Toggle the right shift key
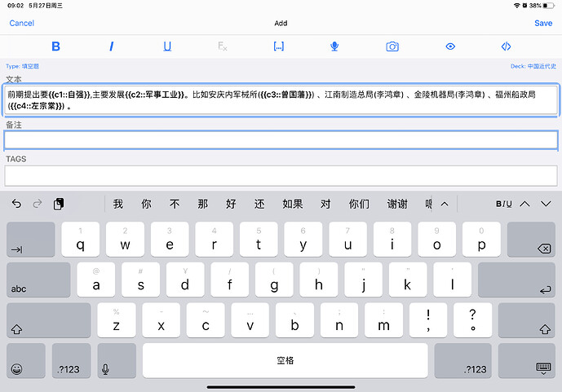This screenshot has height=392, width=562. coord(526,320)
